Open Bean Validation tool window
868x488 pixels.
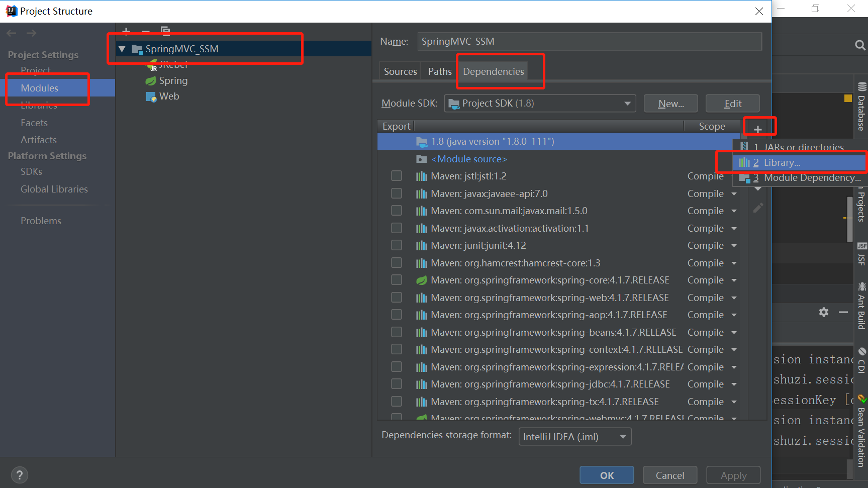pyautogui.click(x=861, y=431)
